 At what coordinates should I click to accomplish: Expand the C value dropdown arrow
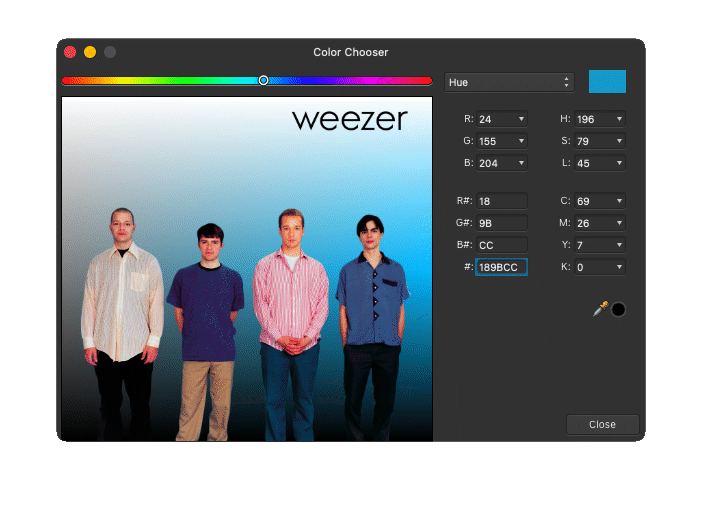click(x=619, y=201)
